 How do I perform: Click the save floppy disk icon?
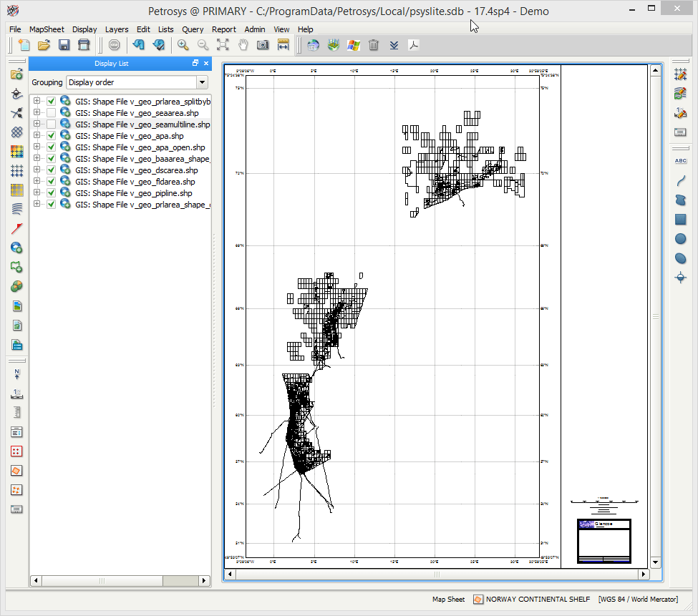[64, 45]
